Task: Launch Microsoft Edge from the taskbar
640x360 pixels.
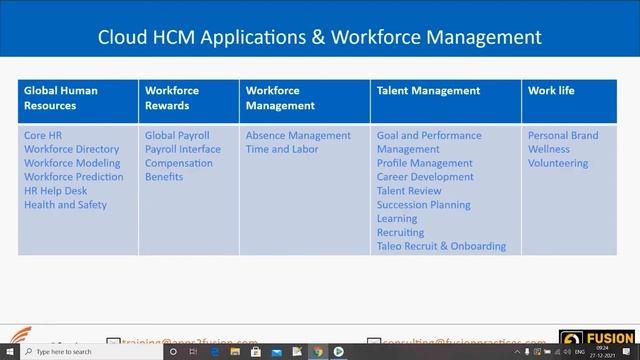Action: tap(214, 351)
